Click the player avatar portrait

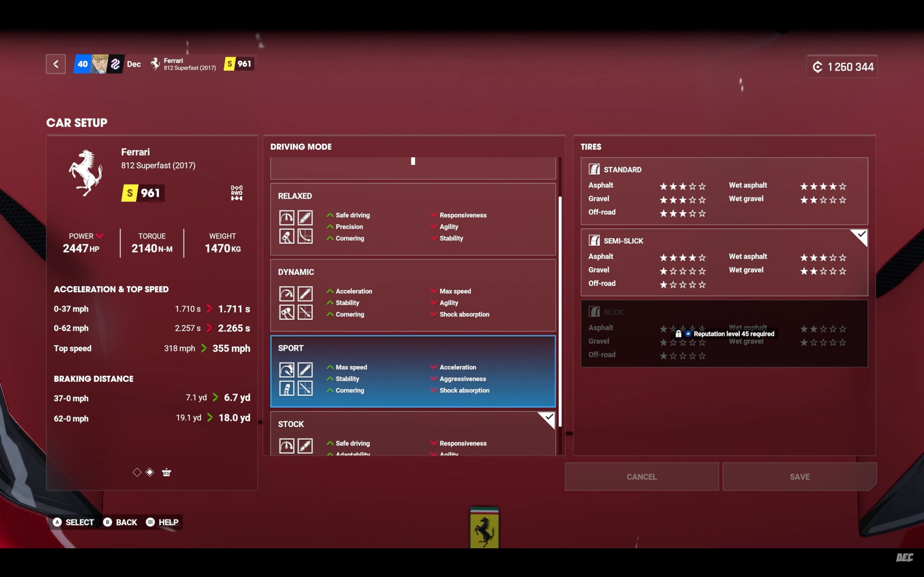pyautogui.click(x=99, y=64)
